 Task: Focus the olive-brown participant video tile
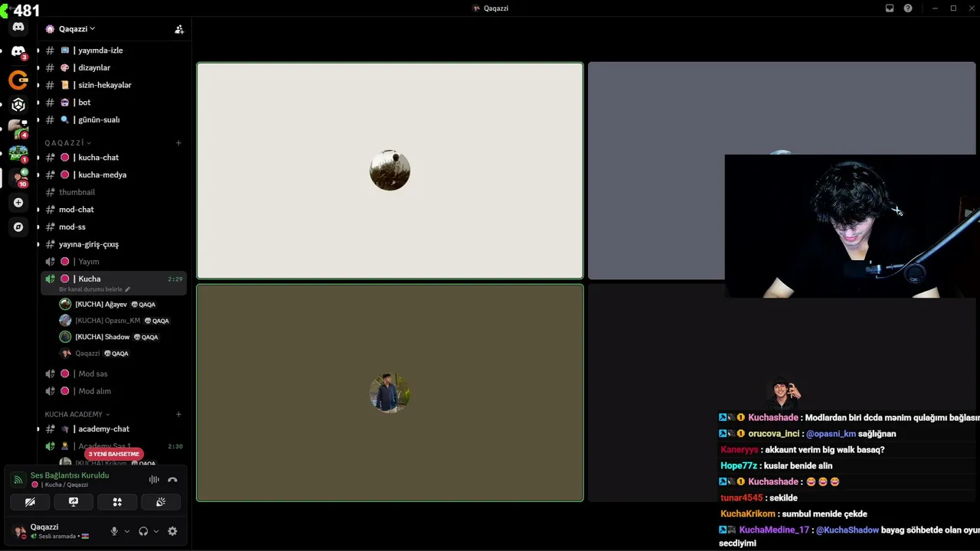[390, 393]
